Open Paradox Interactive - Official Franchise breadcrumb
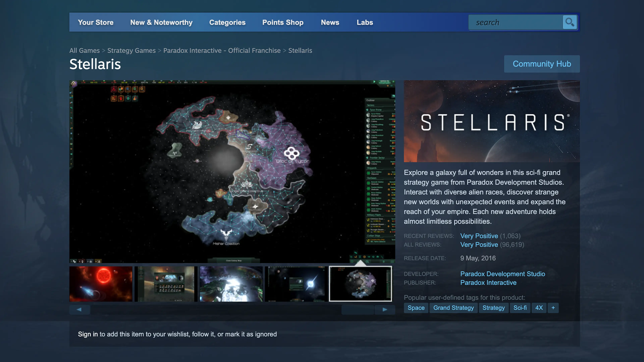Image resolution: width=644 pixels, height=362 pixels. (222, 51)
